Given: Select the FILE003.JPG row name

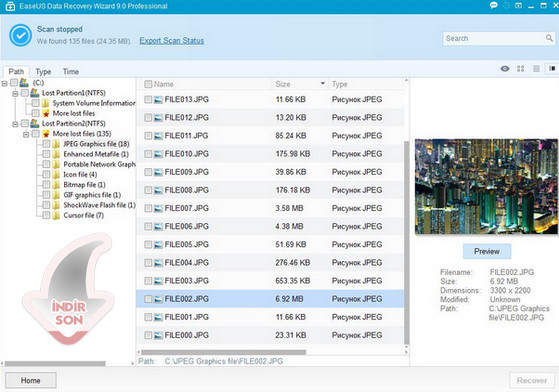Looking at the screenshot, I should click(186, 281).
